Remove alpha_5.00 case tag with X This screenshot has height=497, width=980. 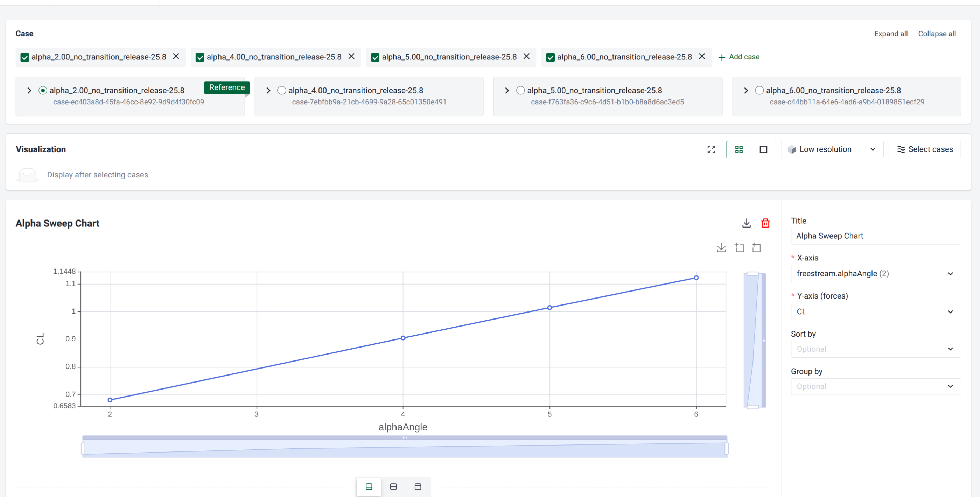coord(526,56)
